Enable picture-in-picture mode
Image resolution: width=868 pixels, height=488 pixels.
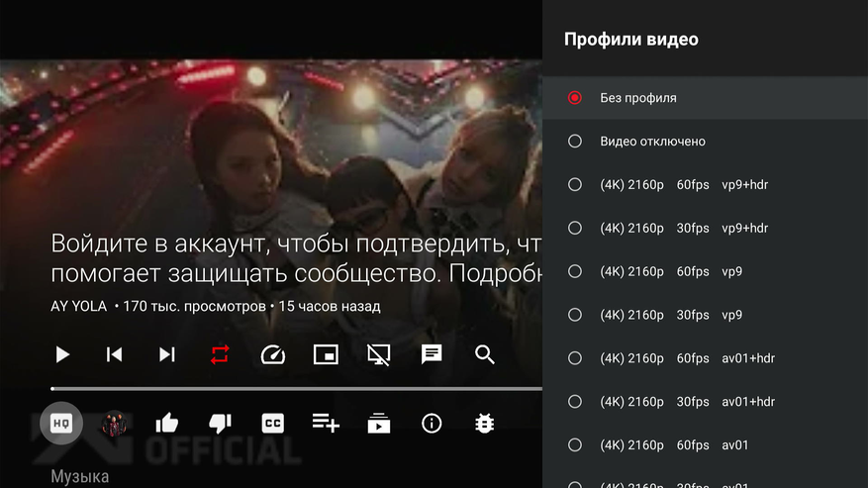click(326, 354)
